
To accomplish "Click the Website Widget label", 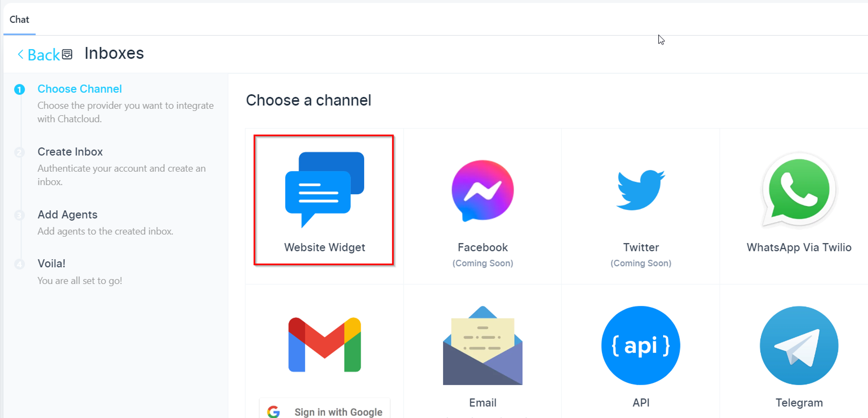I will point(324,247).
